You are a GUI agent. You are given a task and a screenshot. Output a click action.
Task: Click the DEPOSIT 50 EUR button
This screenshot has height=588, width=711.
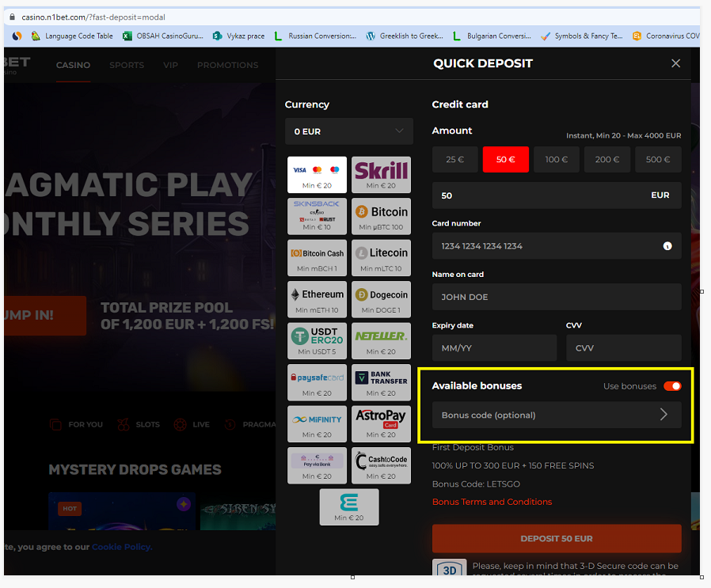pyautogui.click(x=556, y=538)
